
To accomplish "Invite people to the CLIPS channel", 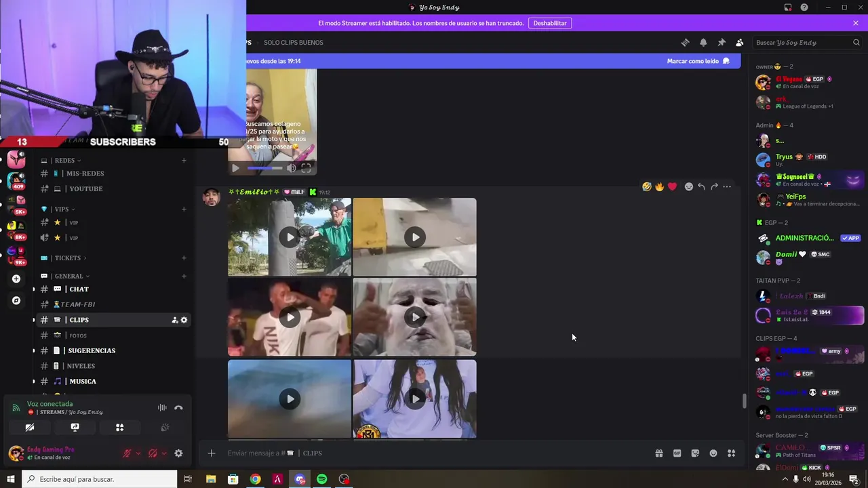I will point(174,320).
